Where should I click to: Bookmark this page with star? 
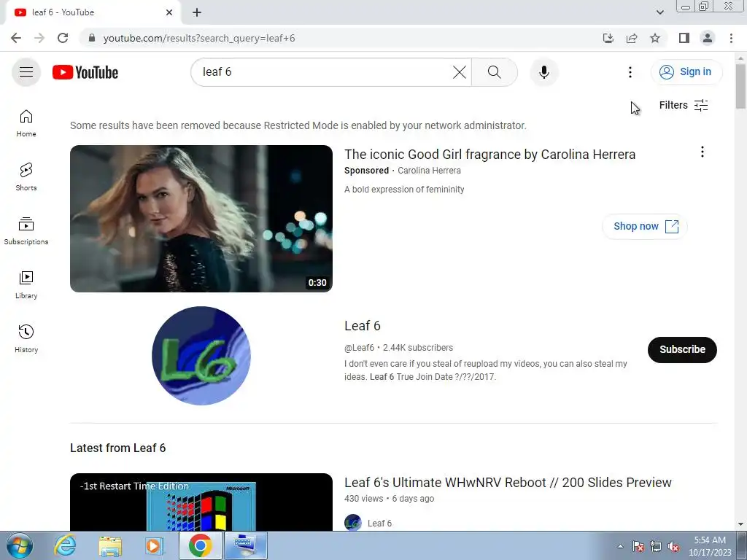655,38
